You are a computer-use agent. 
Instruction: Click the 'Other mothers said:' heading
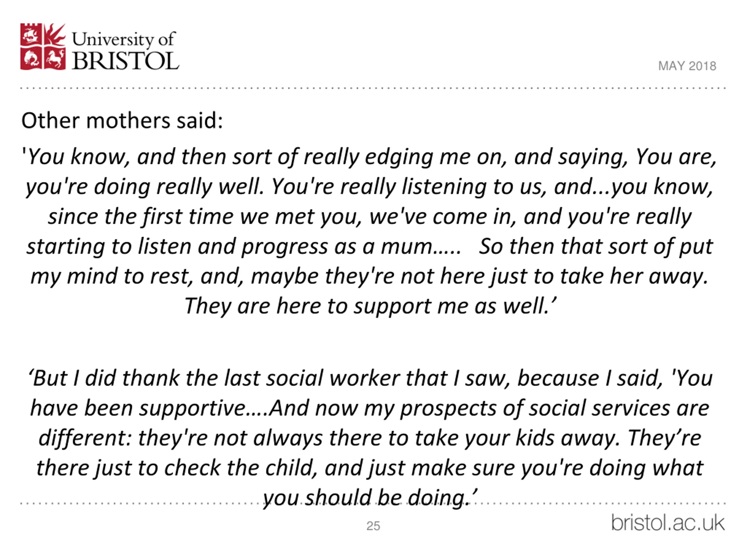122,120
